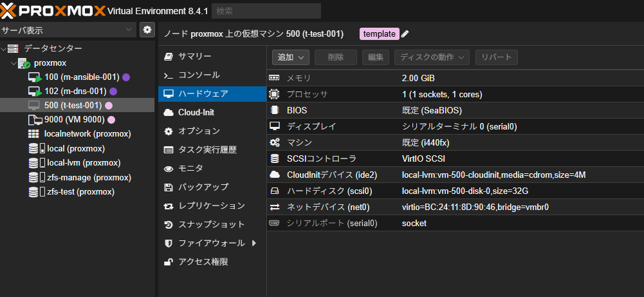Click the memory chip icon in メモリ row
Image resolution: width=644 pixels, height=297 pixels.
pos(274,78)
